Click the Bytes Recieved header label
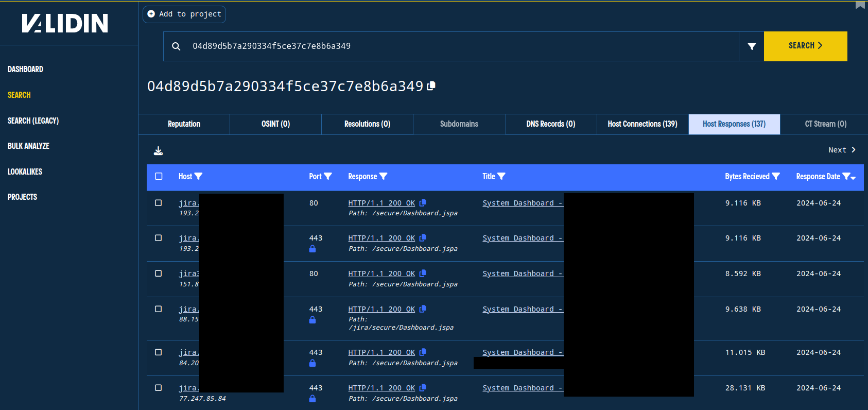 [747, 176]
